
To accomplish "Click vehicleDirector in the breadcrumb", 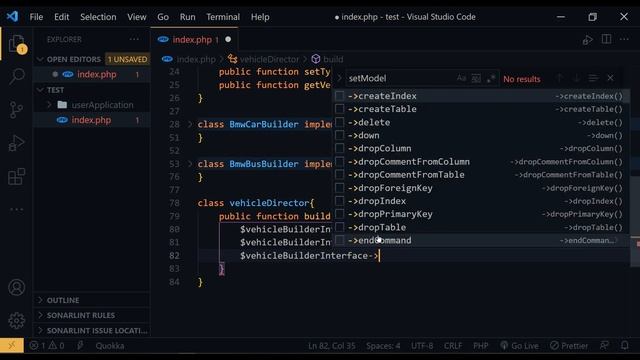I will [x=269, y=59].
